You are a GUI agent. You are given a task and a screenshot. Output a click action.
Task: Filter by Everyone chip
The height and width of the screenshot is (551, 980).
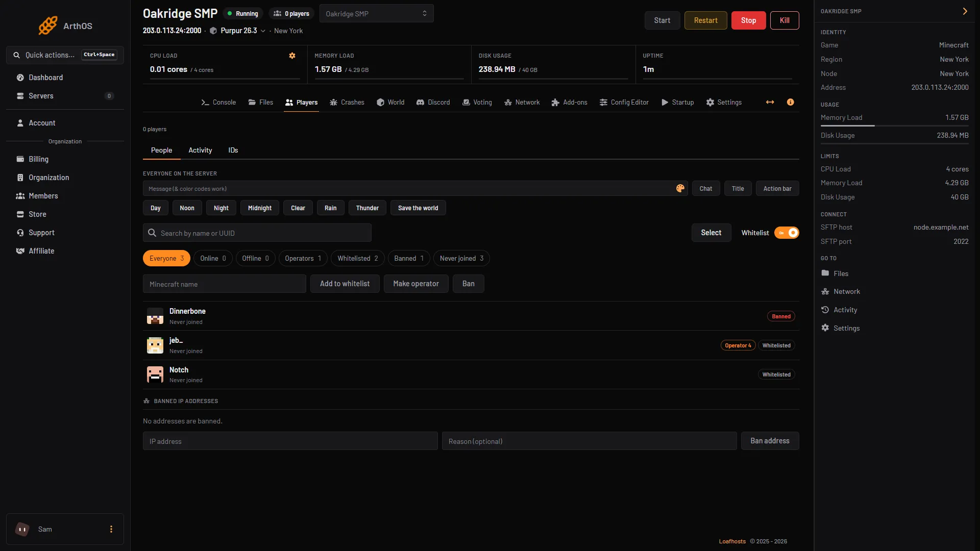166,258
